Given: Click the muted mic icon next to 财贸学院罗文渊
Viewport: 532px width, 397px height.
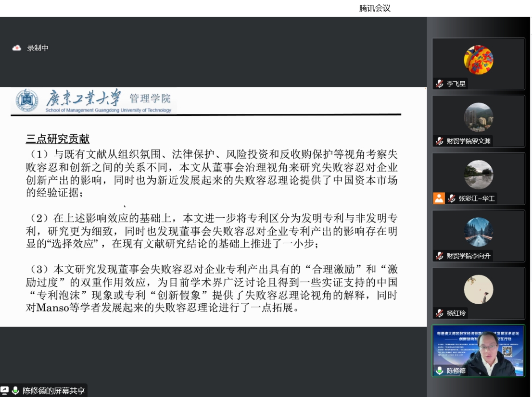Looking at the screenshot, I should coord(440,141).
